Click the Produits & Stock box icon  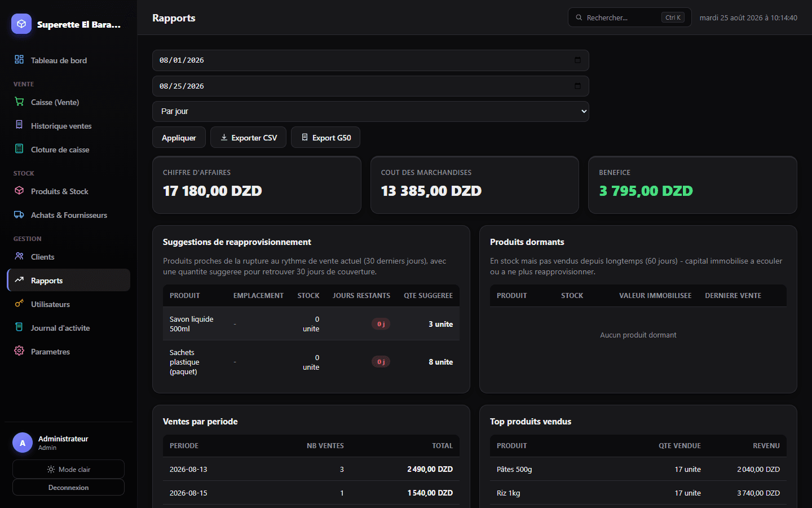click(19, 191)
